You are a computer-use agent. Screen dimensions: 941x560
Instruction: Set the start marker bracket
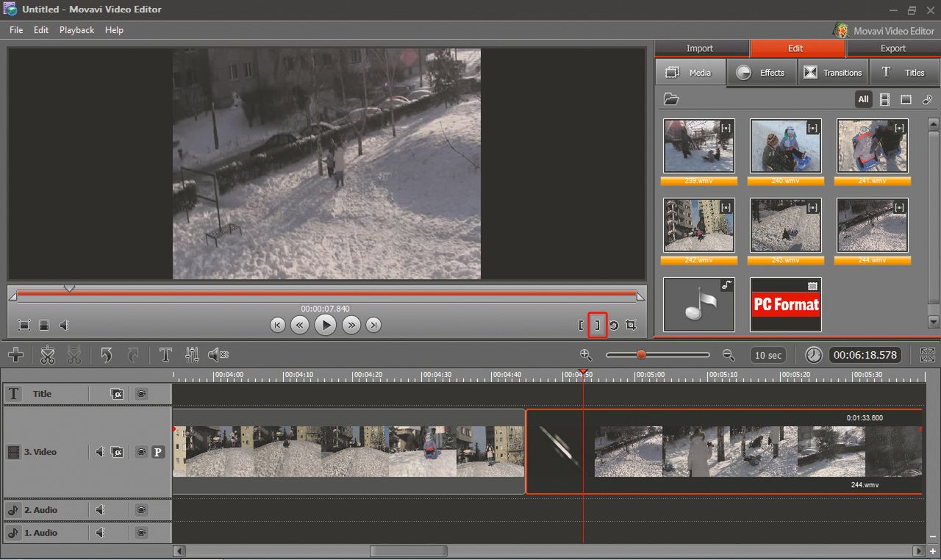click(x=581, y=325)
